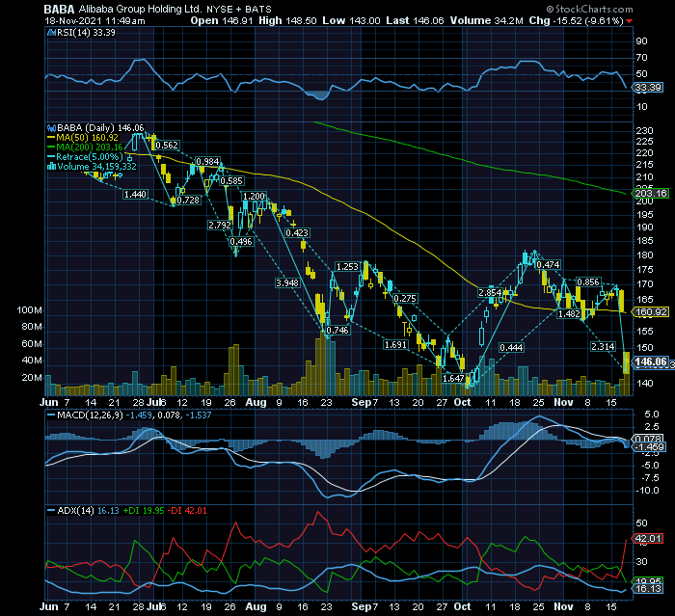
Task: Click the 160.92 price axis tag
Action: click(x=651, y=312)
